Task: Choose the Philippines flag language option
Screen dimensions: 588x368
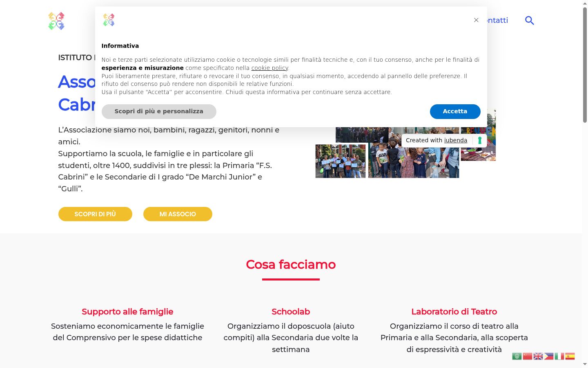Action: [x=549, y=356]
